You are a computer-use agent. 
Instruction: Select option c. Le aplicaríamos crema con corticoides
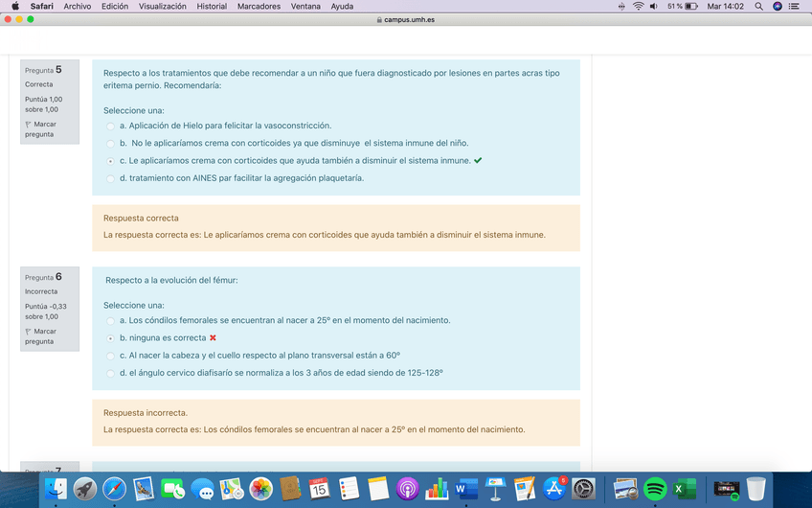(110, 161)
